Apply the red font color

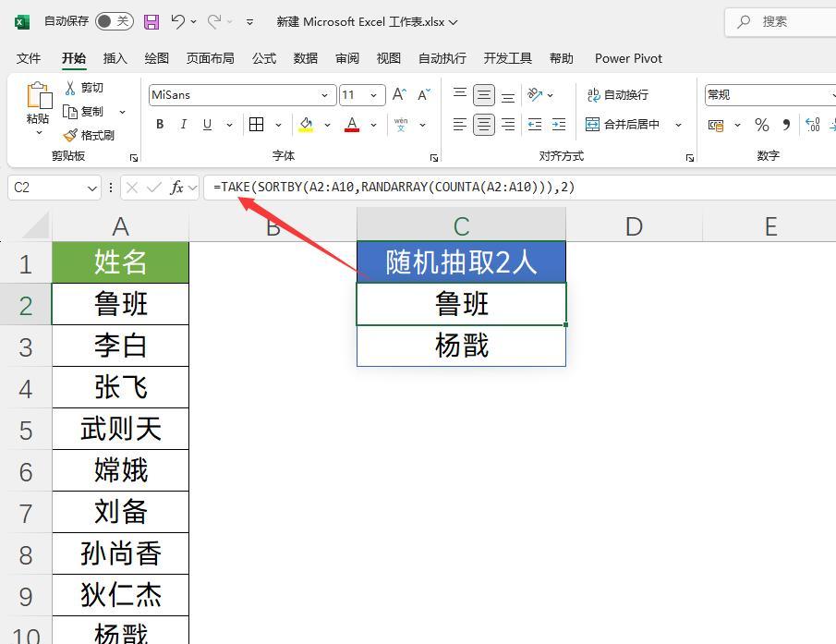[352, 124]
